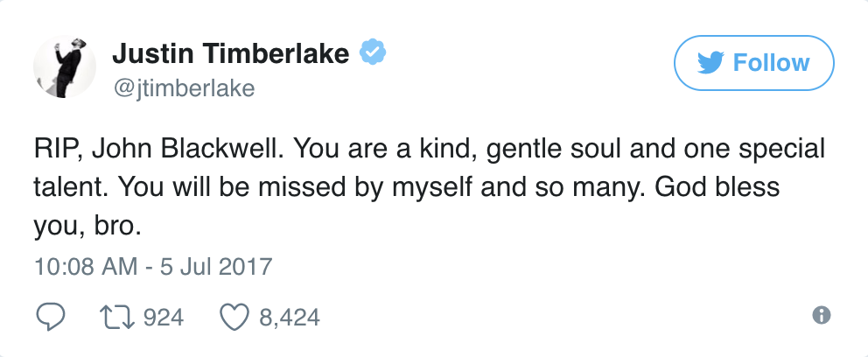Click the "you, bro." last tweet line
This screenshot has width=868, height=357.
coord(87,226)
